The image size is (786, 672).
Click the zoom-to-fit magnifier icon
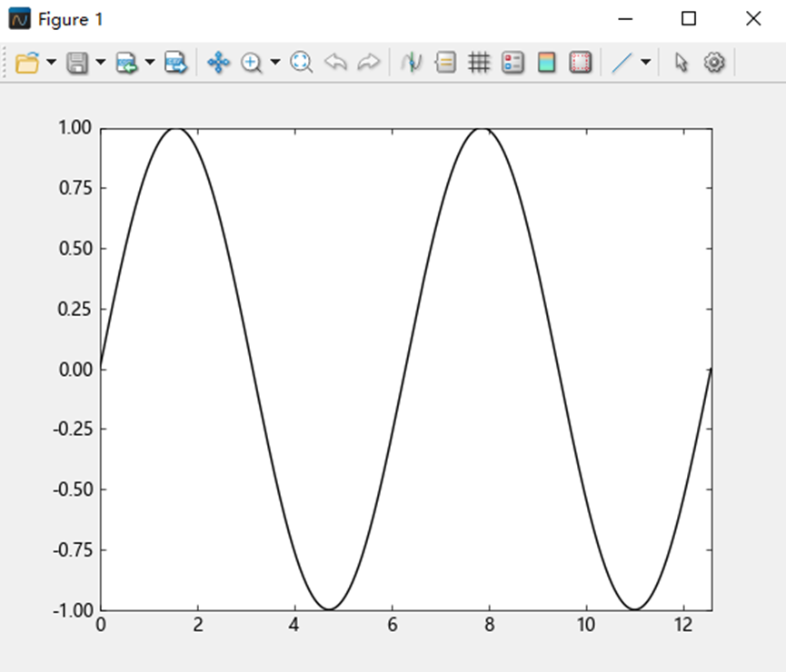pos(302,63)
